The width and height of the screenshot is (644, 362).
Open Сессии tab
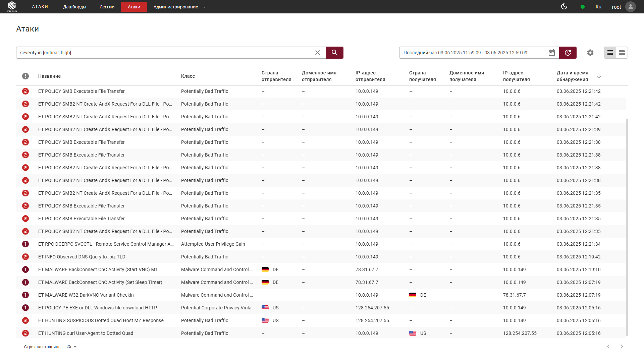(107, 7)
